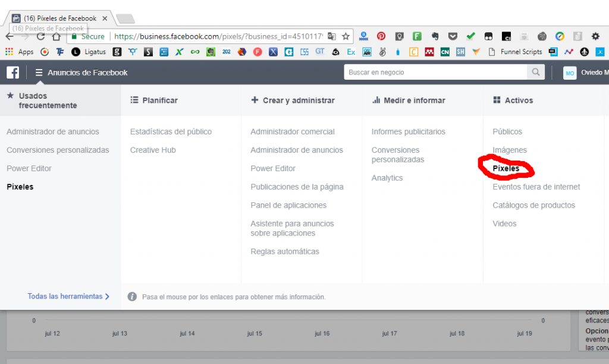Image resolution: width=609 pixels, height=364 pixels.
Task: Click the gear extension icon
Action: click(x=595, y=36)
